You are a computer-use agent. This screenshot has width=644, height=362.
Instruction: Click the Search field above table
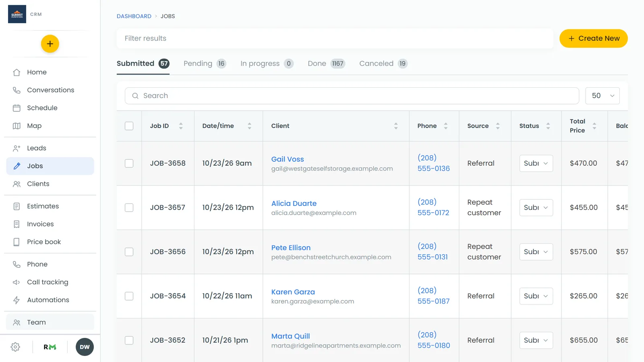pos(352,96)
